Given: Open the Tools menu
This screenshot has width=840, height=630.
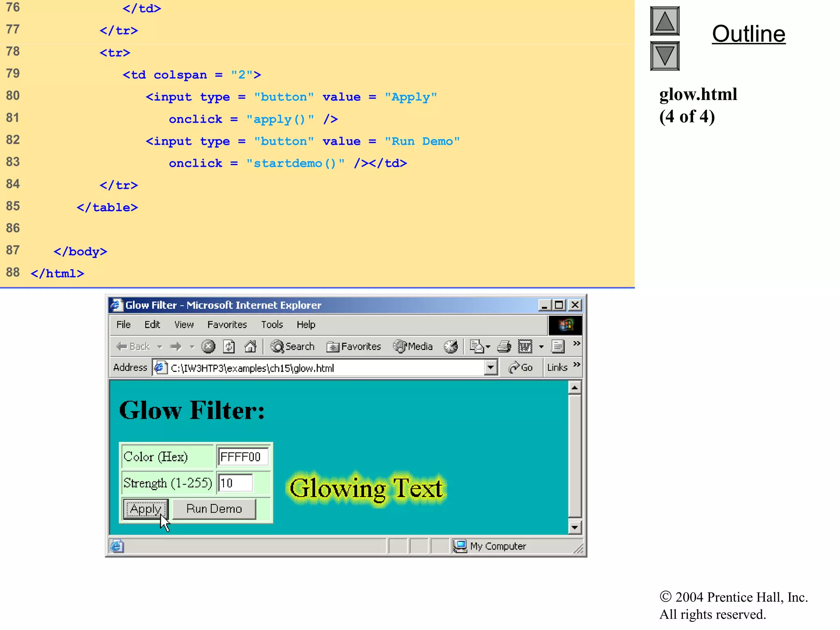Looking at the screenshot, I should [272, 324].
